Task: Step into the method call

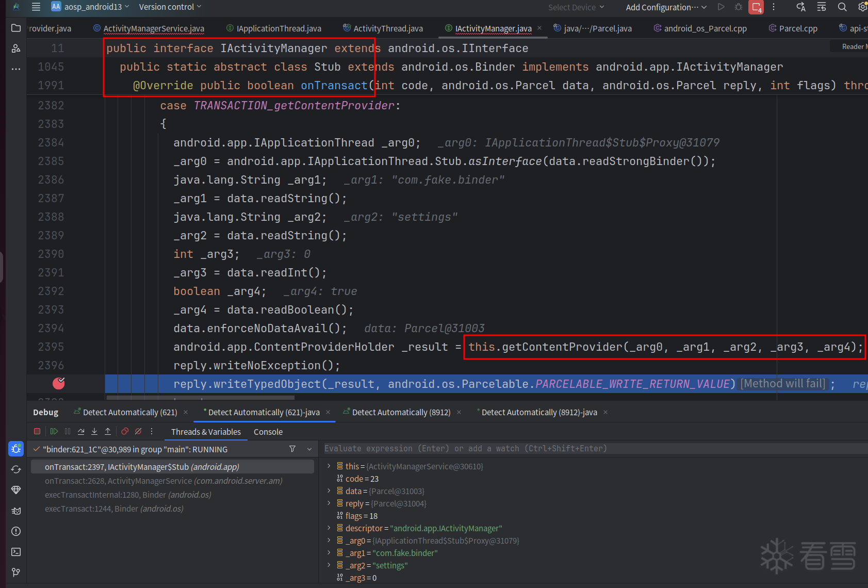Action: [x=94, y=431]
